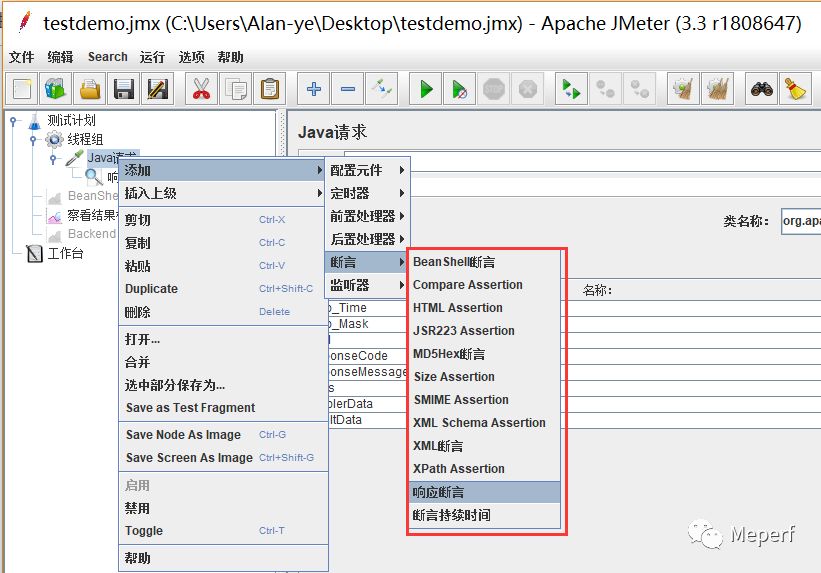The height and width of the screenshot is (573, 821).
Task: Expand the 添加 submenu entry
Action: 223,170
